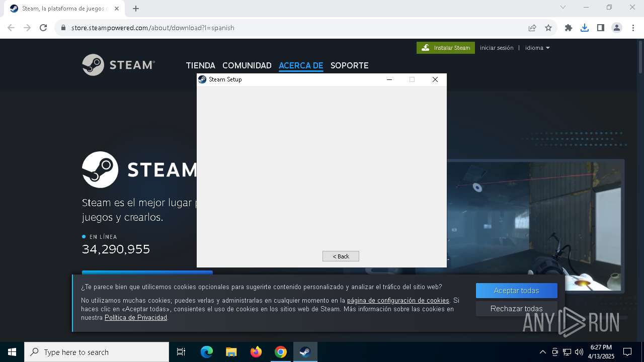Close the Steam Setup window
This screenshot has height=362, width=644.
(x=435, y=79)
